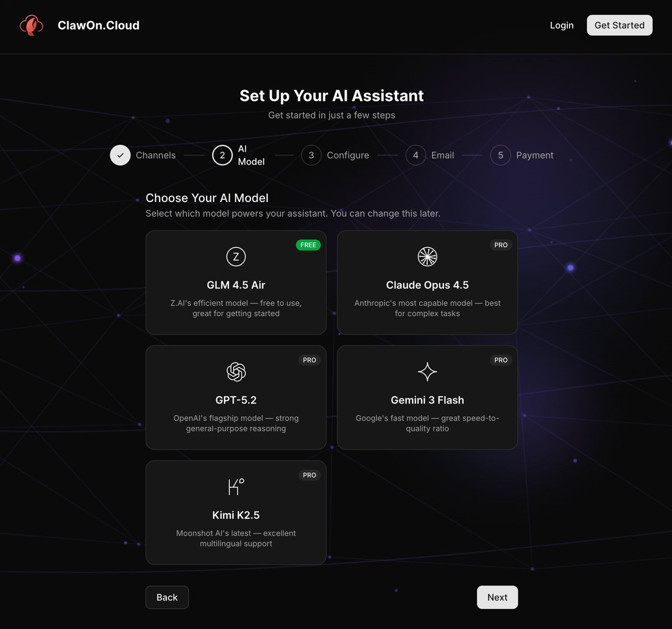672x629 pixels.
Task: Open the Email step in the wizard
Action: (x=416, y=155)
